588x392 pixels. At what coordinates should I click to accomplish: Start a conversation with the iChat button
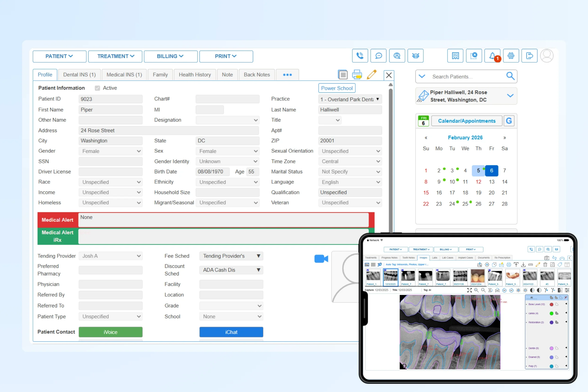[x=231, y=332]
